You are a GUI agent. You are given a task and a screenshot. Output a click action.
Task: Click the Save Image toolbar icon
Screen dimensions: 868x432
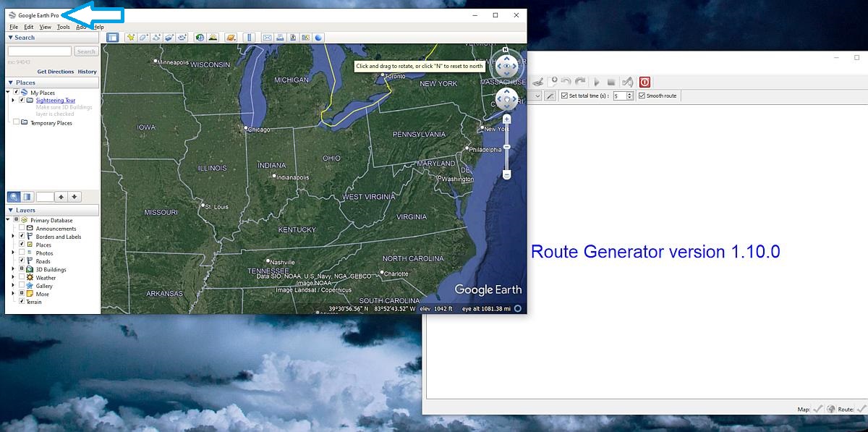click(293, 38)
